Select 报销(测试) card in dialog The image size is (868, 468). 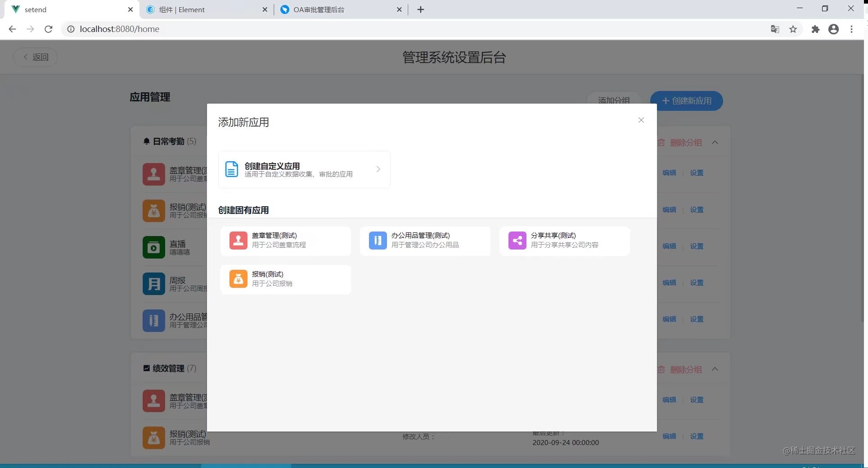click(286, 280)
